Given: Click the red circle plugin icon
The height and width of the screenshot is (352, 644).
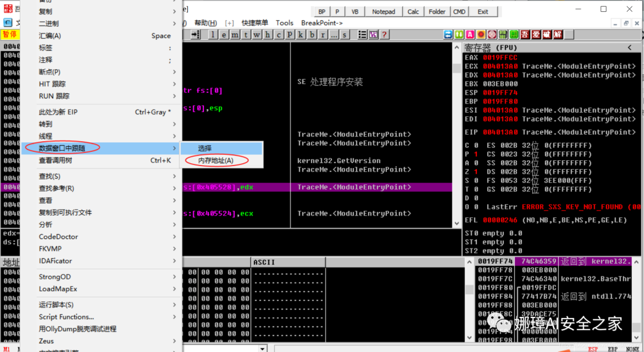Looking at the screenshot, I should (481, 35).
